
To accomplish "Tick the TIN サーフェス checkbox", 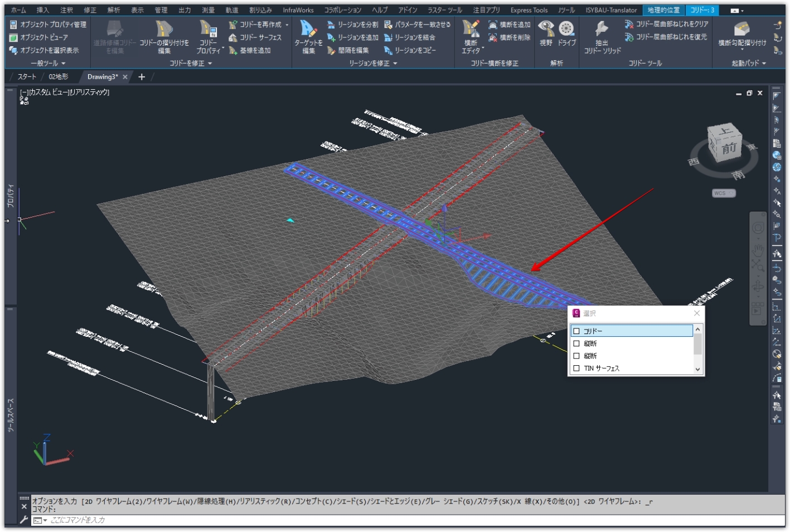I will (x=576, y=368).
